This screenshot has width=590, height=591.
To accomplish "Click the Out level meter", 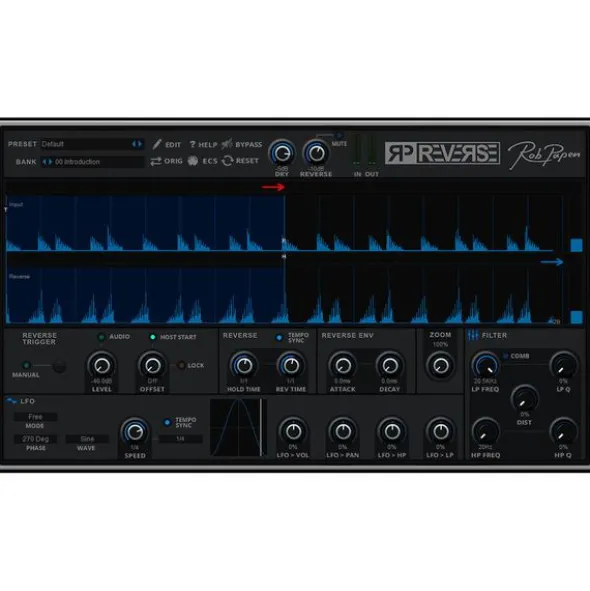I will 372,150.
